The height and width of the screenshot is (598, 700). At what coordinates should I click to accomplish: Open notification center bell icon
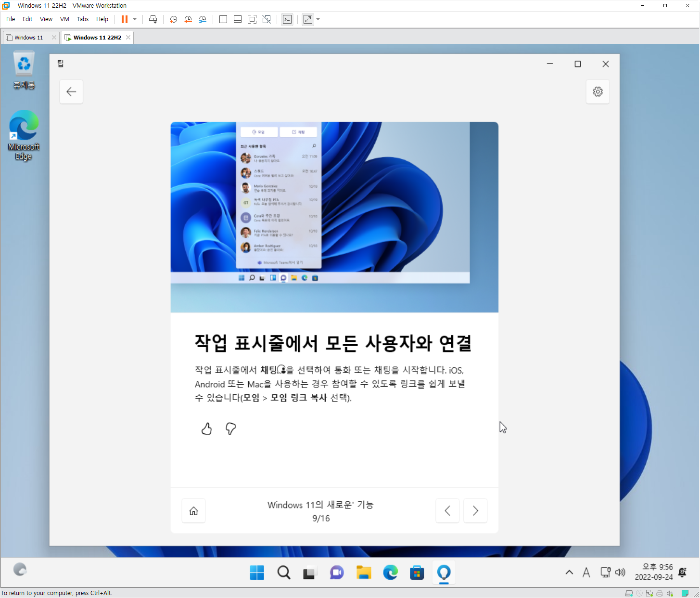coord(682,572)
